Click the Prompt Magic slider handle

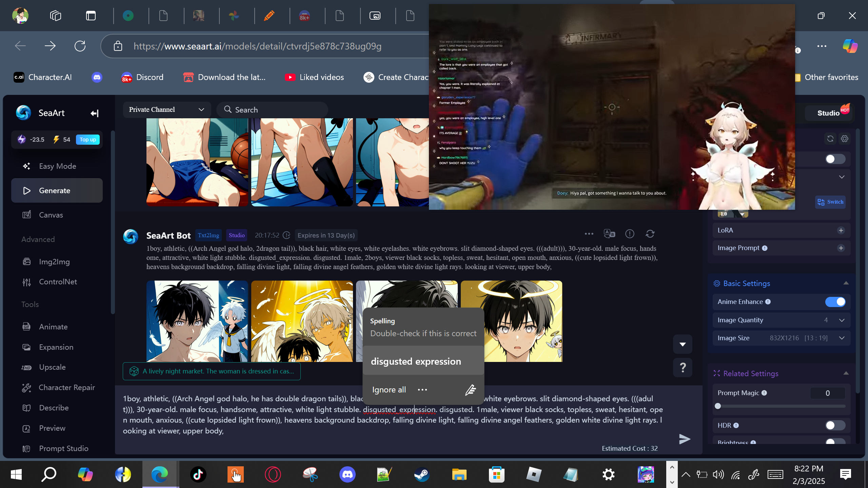tap(718, 406)
